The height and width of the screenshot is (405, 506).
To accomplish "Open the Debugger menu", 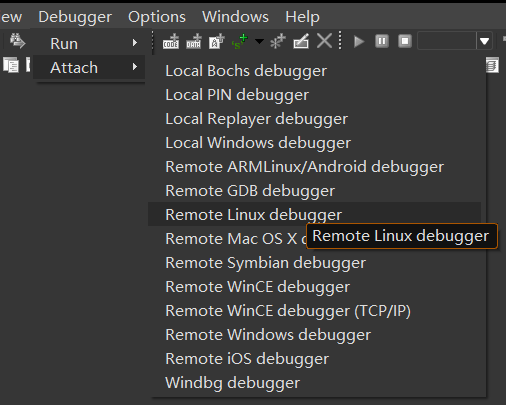I will [75, 17].
